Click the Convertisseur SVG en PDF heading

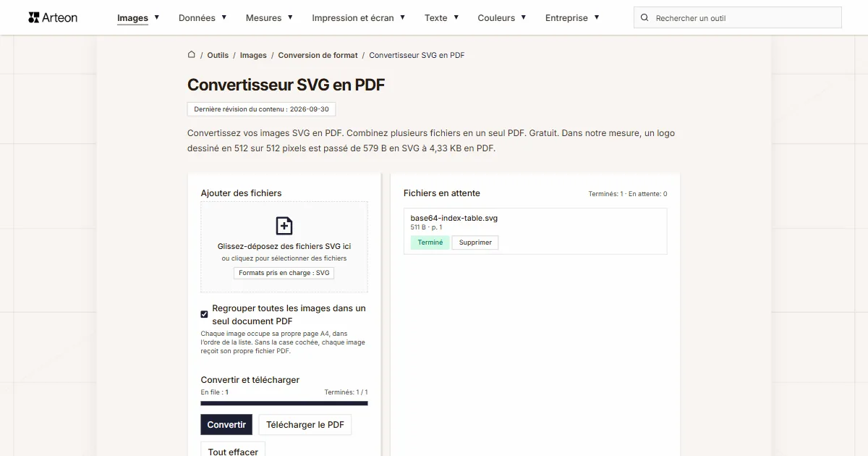pyautogui.click(x=286, y=85)
